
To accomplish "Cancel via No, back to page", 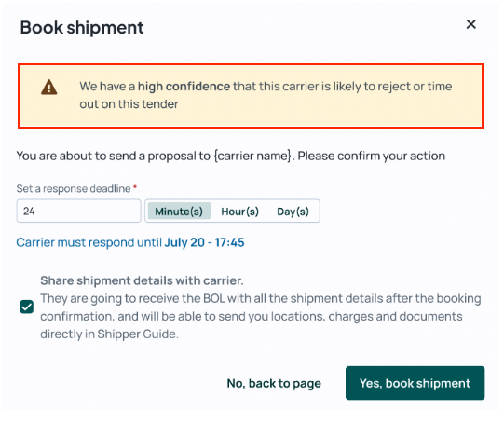I will click(x=274, y=384).
